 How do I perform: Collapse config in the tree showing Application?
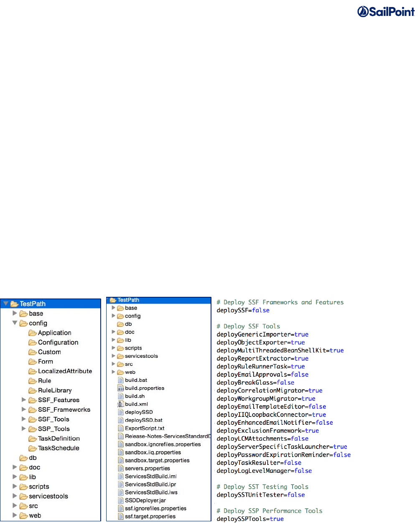click(x=15, y=323)
